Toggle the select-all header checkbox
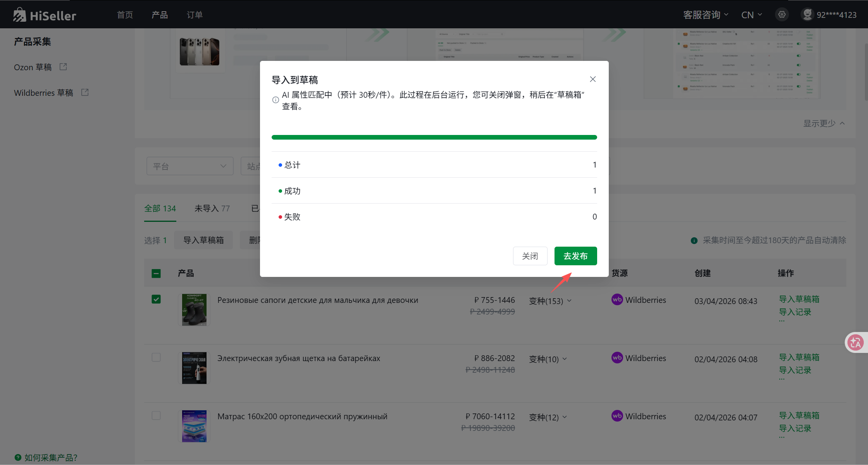This screenshot has height=465, width=868. 156,273
